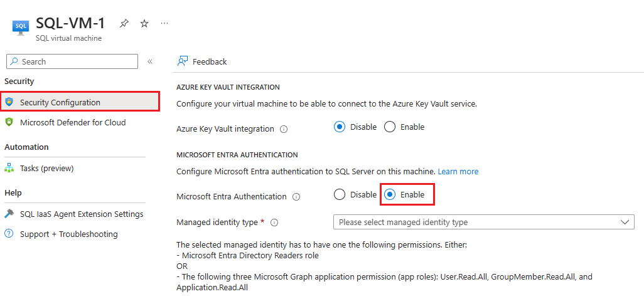Screen dimensions: 644x299
Task: Select Disable for Microsoft Entra Authentication
Action: (x=340, y=194)
